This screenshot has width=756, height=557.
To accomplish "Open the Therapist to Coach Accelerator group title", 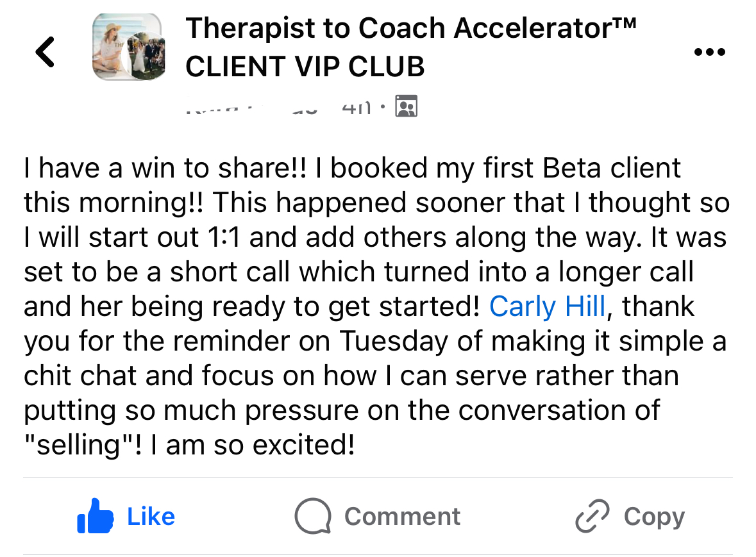I will (x=410, y=29).
